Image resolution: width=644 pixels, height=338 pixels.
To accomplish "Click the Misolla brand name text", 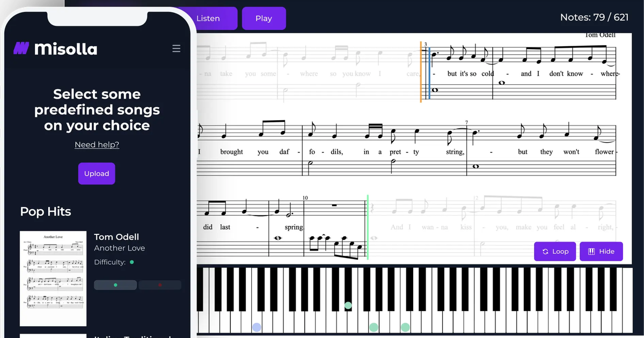I will pos(66,49).
